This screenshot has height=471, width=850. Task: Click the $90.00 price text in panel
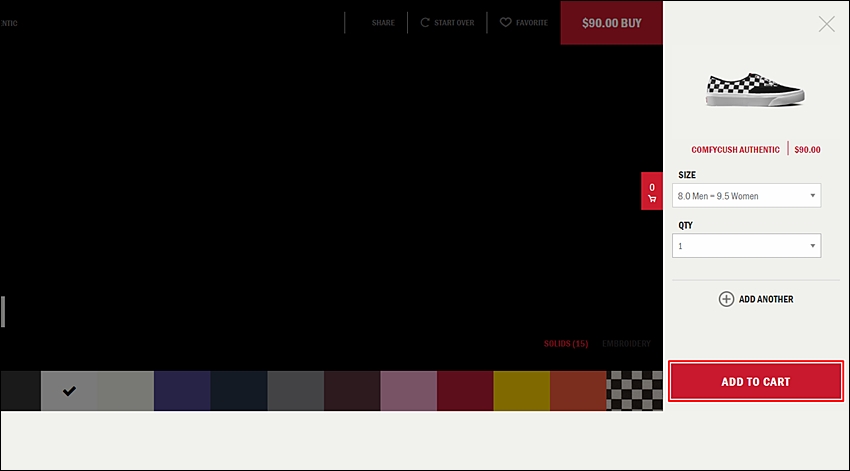807,150
